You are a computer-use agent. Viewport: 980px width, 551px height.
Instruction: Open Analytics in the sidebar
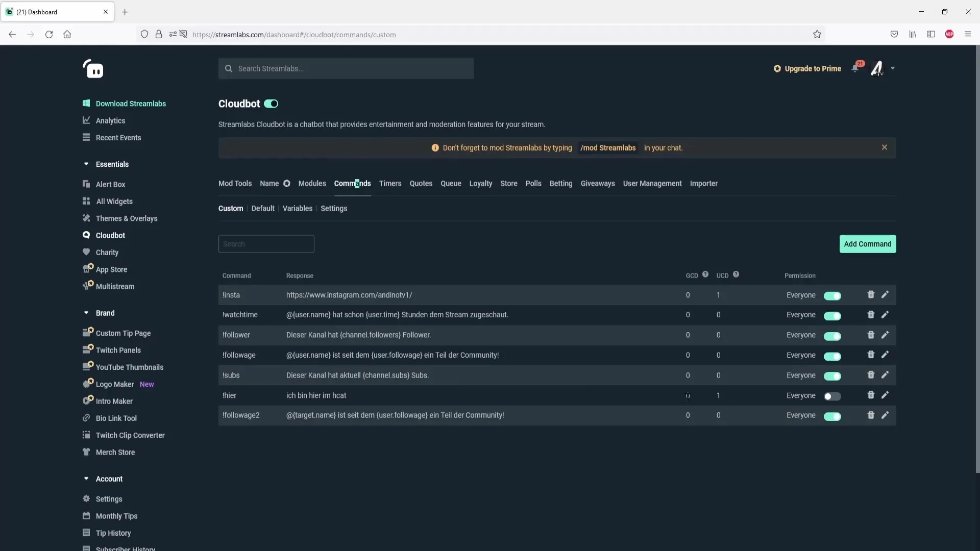110,121
